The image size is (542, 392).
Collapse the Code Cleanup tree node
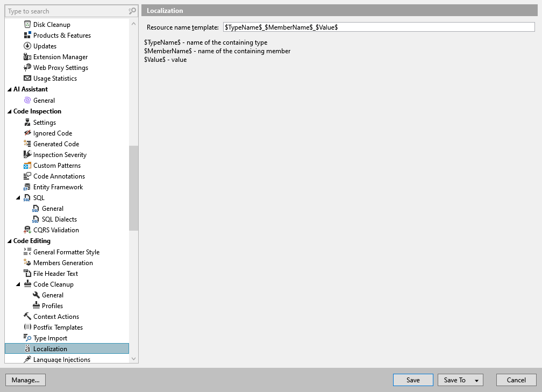18,284
